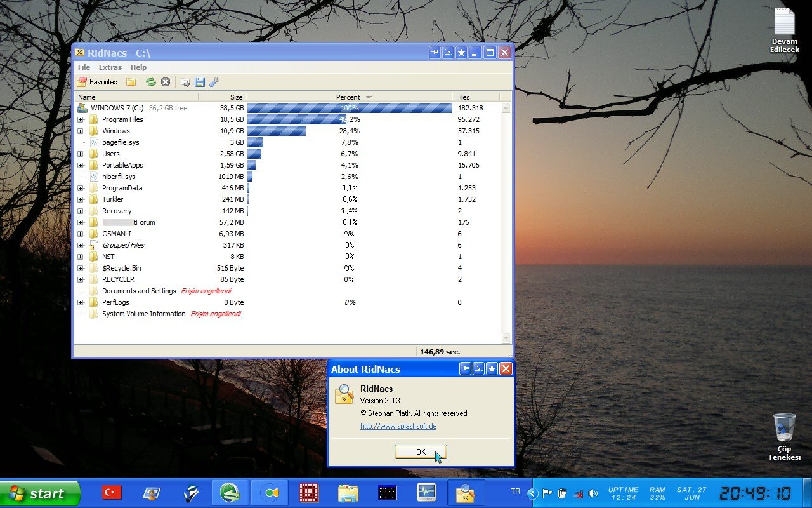Open the Çöp Tenekesi recycle bin icon
Screen dimensions: 812x508
(785, 437)
